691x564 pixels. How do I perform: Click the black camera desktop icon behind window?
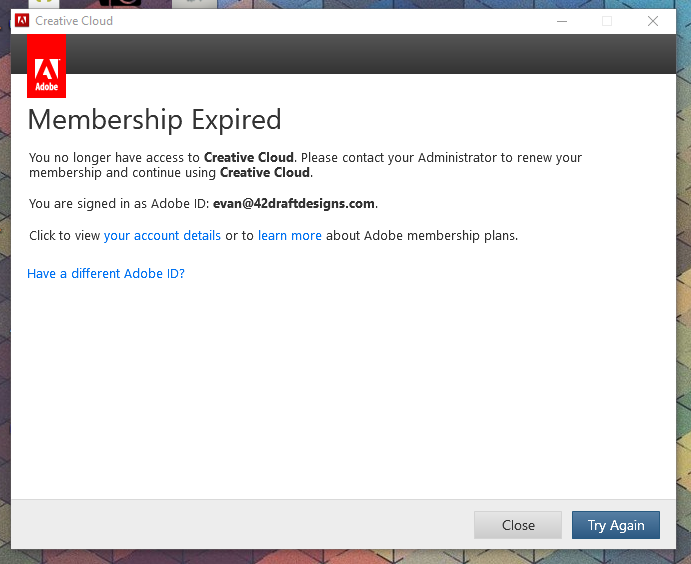tap(120, 3)
